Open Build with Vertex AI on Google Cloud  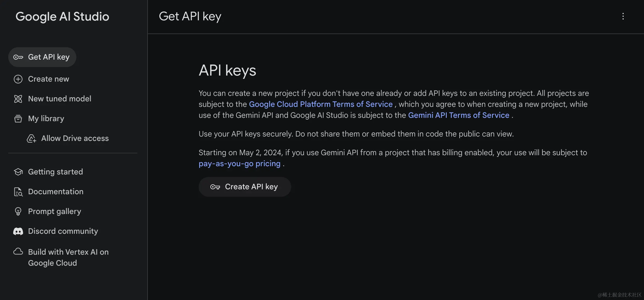point(68,257)
